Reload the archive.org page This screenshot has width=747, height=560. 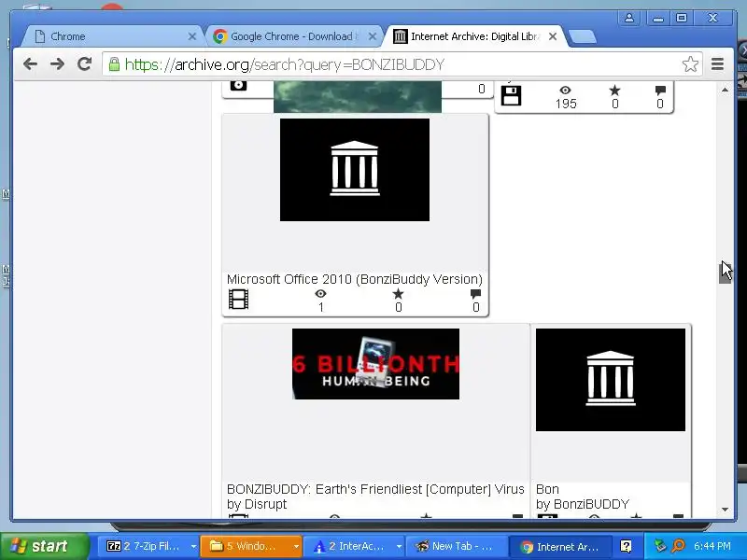click(x=84, y=63)
